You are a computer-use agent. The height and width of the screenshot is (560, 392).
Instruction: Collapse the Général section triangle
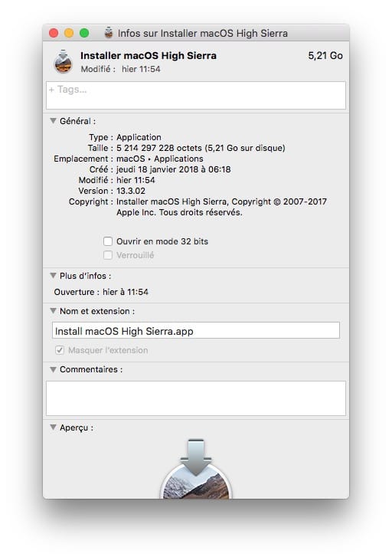[x=53, y=121]
